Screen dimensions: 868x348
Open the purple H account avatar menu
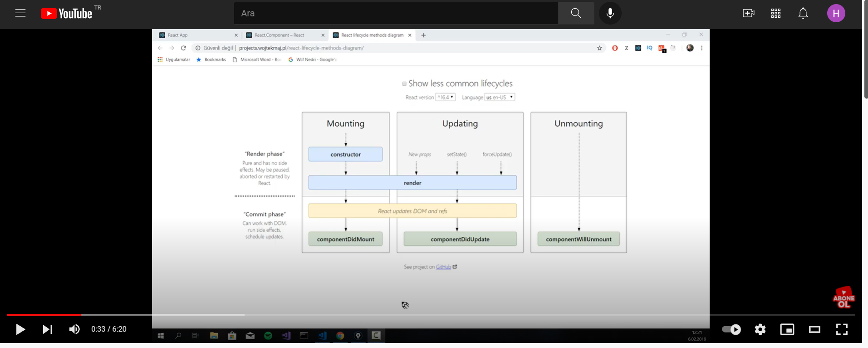(x=836, y=13)
